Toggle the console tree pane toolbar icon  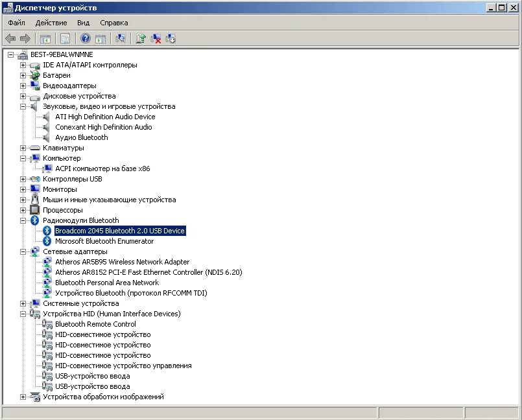45,39
